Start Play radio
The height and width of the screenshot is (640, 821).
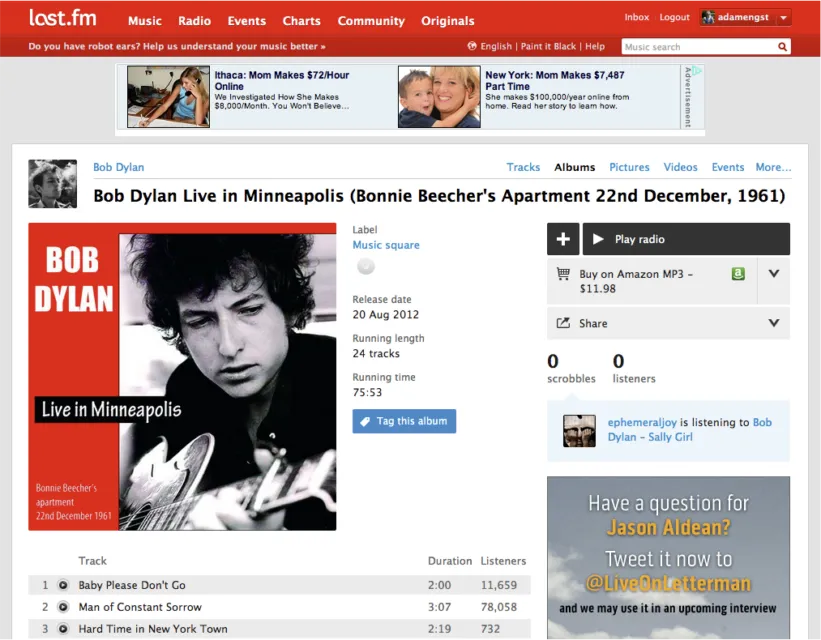point(686,239)
